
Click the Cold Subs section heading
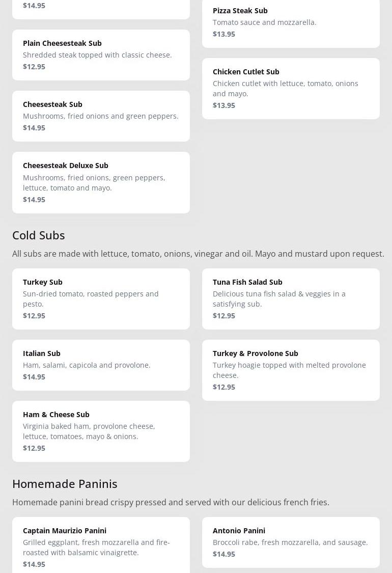[39, 235]
